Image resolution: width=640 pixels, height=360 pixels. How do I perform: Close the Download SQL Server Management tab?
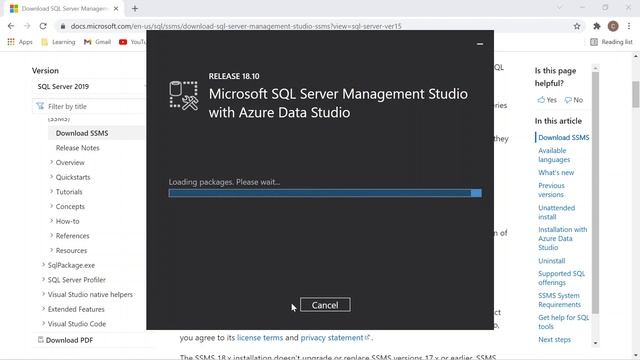[116, 8]
